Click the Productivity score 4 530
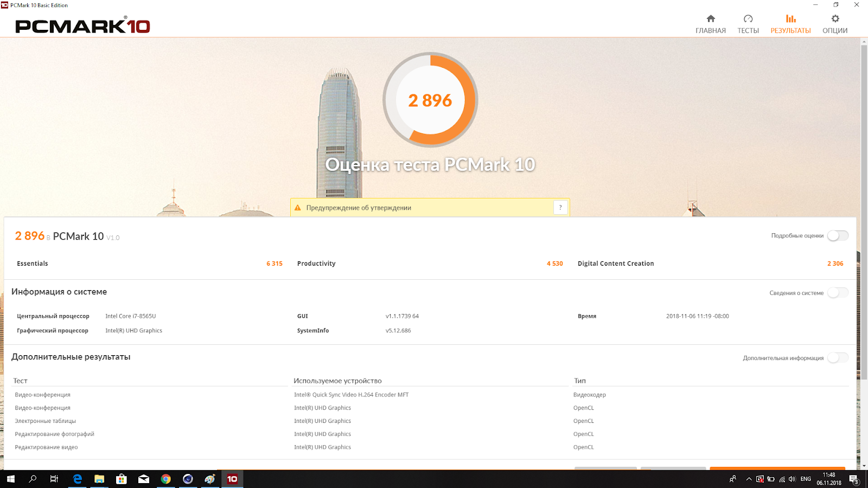The width and height of the screenshot is (868, 488). point(554,264)
